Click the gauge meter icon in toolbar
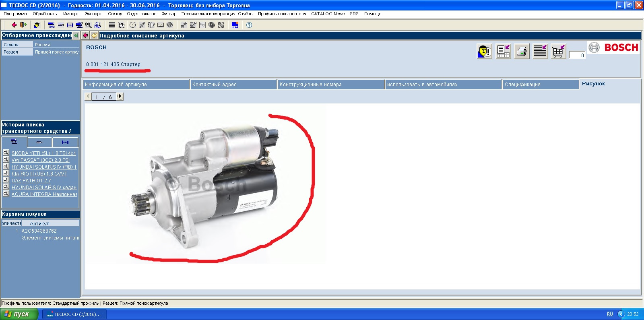Screen dimensions: 644x320 [161, 25]
